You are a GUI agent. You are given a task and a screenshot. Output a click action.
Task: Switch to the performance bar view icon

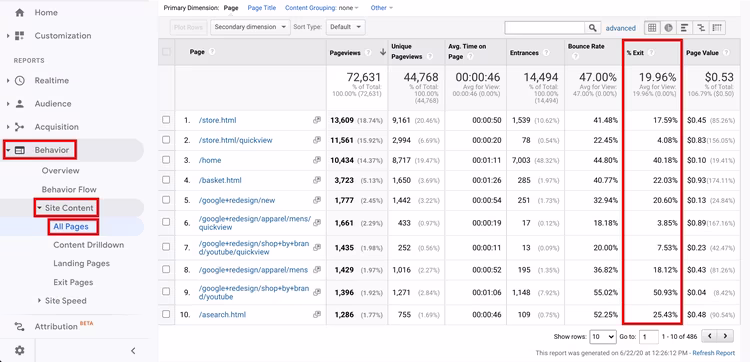click(x=684, y=28)
